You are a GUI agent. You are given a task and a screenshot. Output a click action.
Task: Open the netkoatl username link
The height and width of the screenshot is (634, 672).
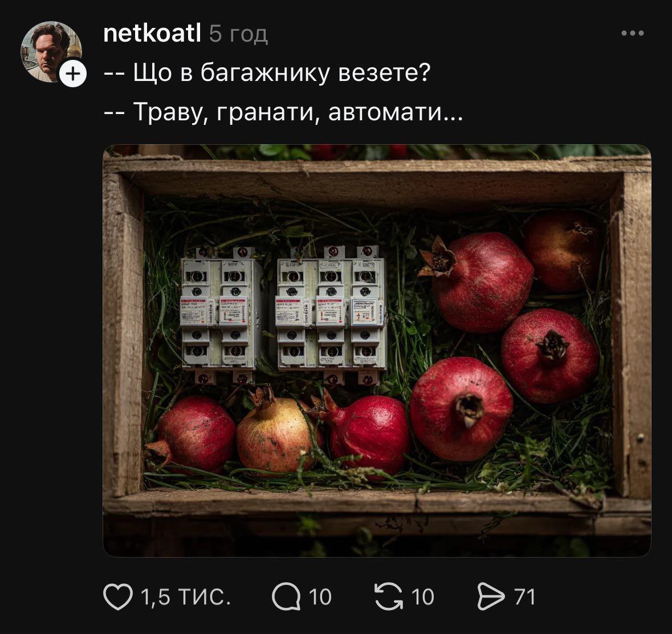click(152, 33)
